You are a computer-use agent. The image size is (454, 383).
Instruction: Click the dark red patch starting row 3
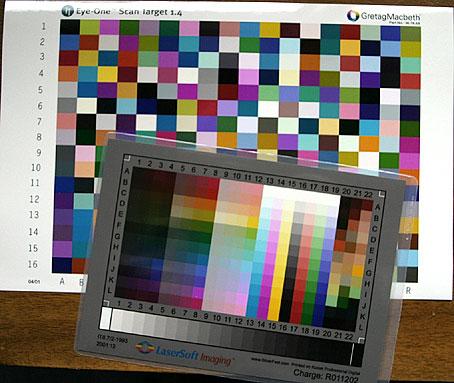tap(69, 58)
